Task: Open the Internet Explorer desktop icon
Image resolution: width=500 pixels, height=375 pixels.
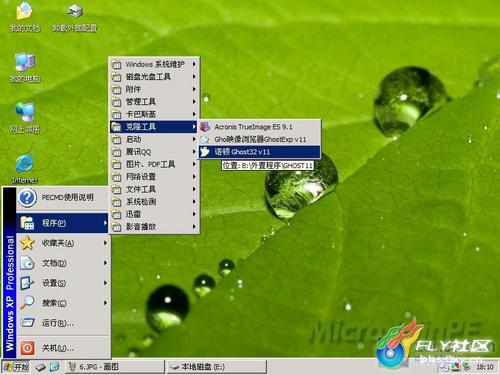Action: 24,168
